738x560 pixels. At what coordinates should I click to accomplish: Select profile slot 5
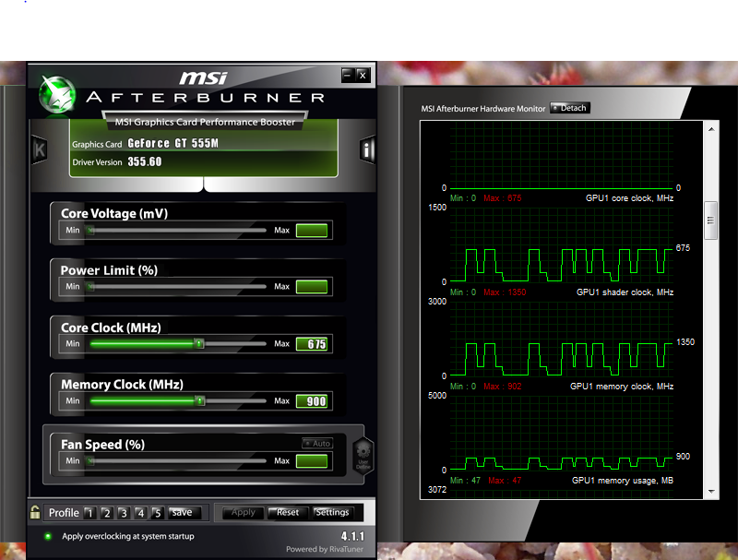[157, 512]
